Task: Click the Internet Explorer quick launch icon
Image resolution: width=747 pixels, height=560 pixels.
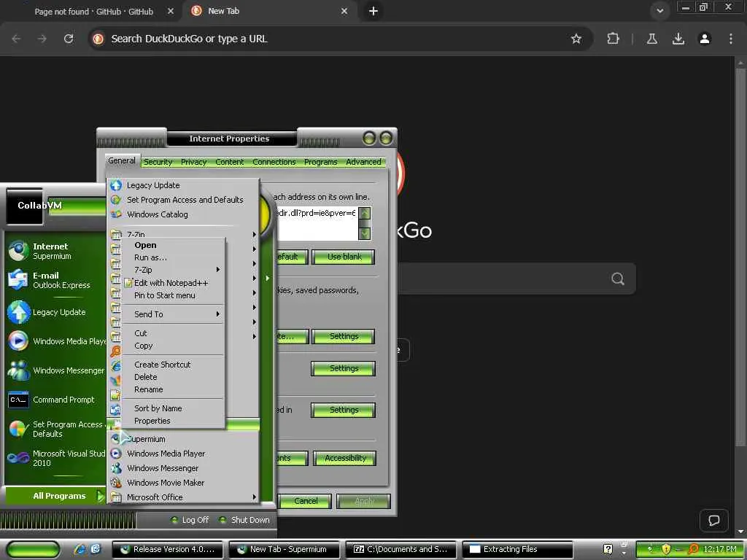Action: point(80,549)
